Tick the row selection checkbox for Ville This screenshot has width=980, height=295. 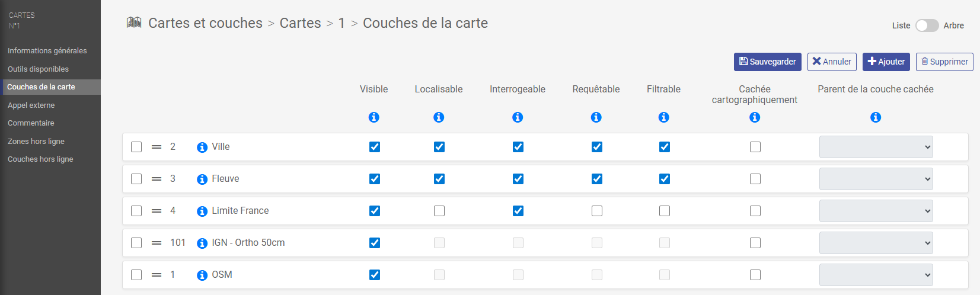coord(136,147)
